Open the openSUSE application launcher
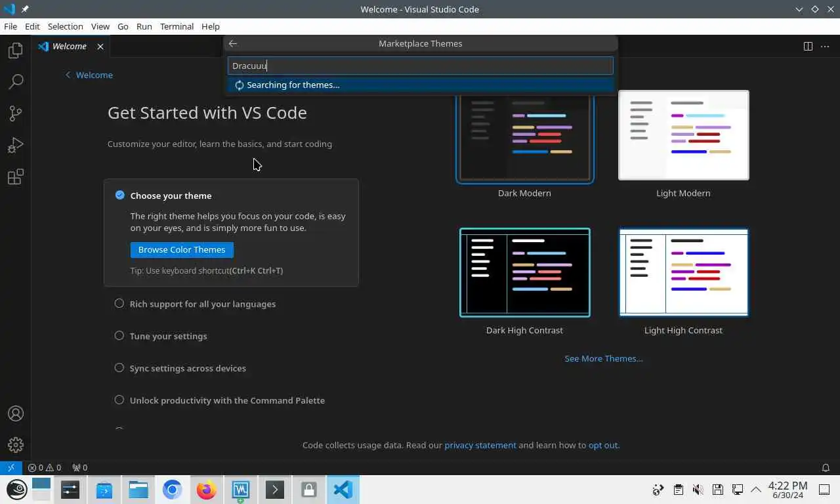The width and height of the screenshot is (840, 504). (x=16, y=490)
